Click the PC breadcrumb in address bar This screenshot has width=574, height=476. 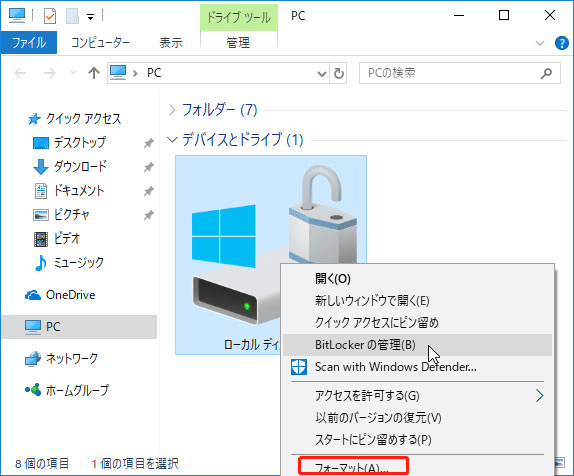[154, 73]
